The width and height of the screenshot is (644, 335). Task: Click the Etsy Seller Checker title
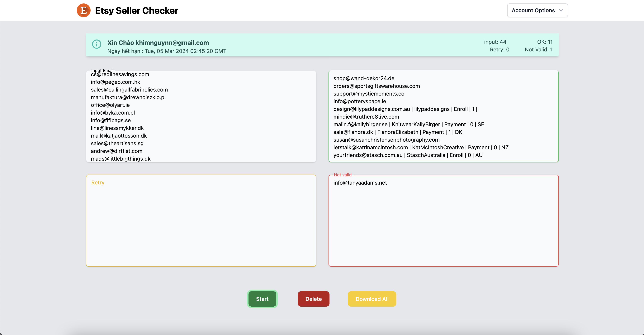[x=136, y=11]
